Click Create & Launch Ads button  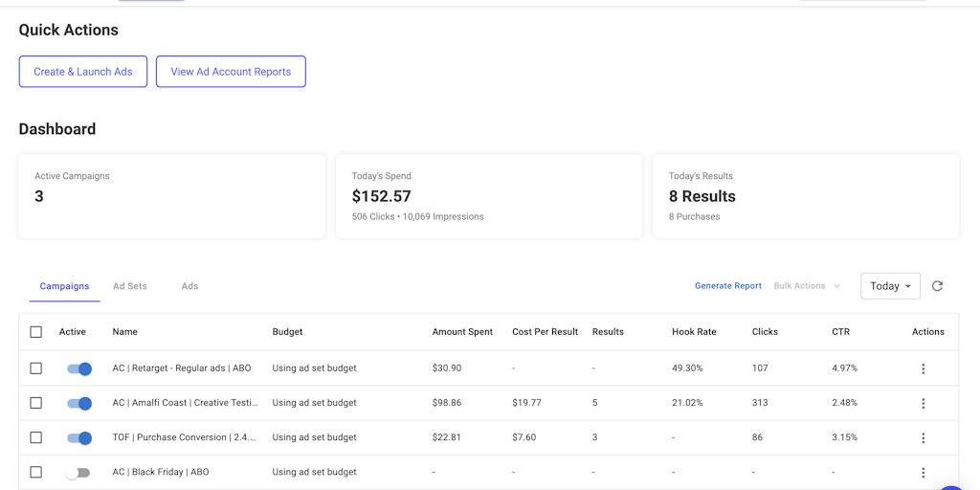point(83,72)
